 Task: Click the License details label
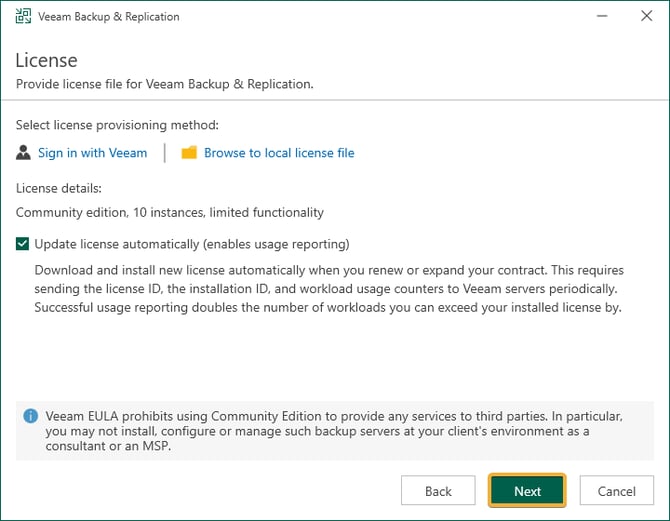59,188
